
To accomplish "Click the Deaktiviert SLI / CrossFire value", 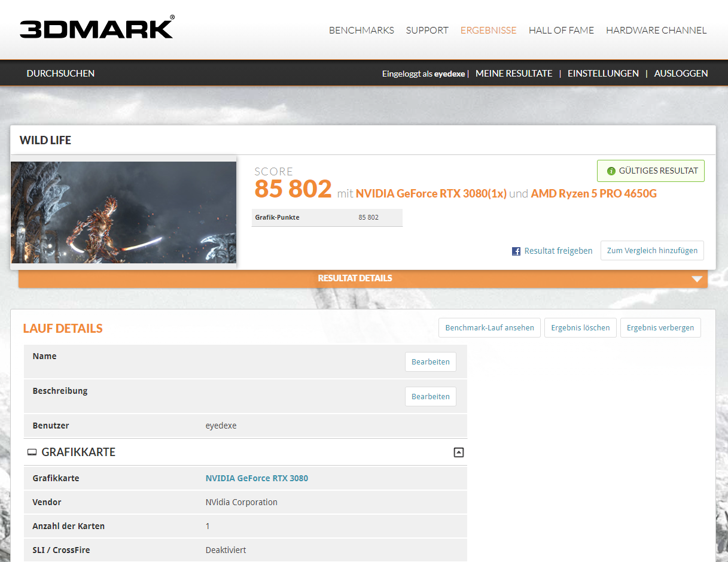I will point(226,550).
